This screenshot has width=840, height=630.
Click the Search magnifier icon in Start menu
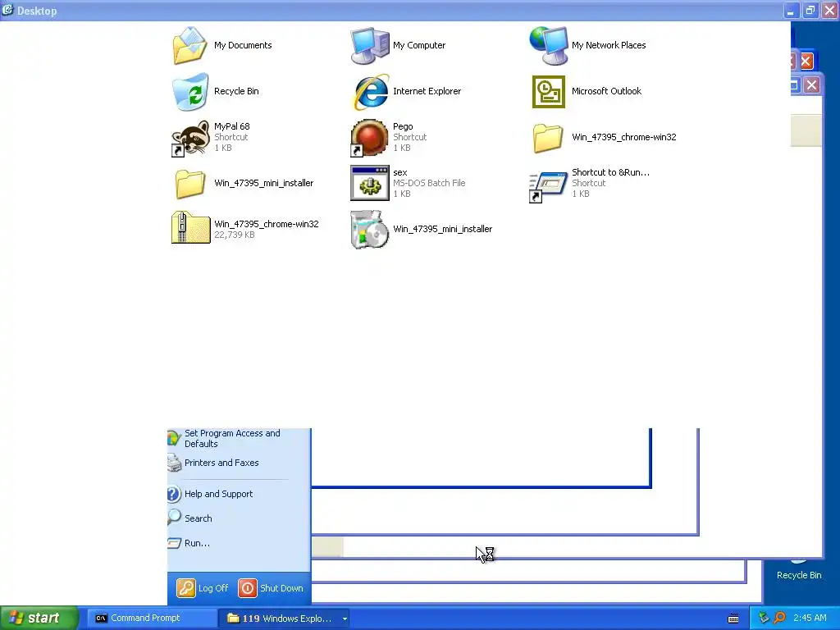pyautogui.click(x=174, y=518)
